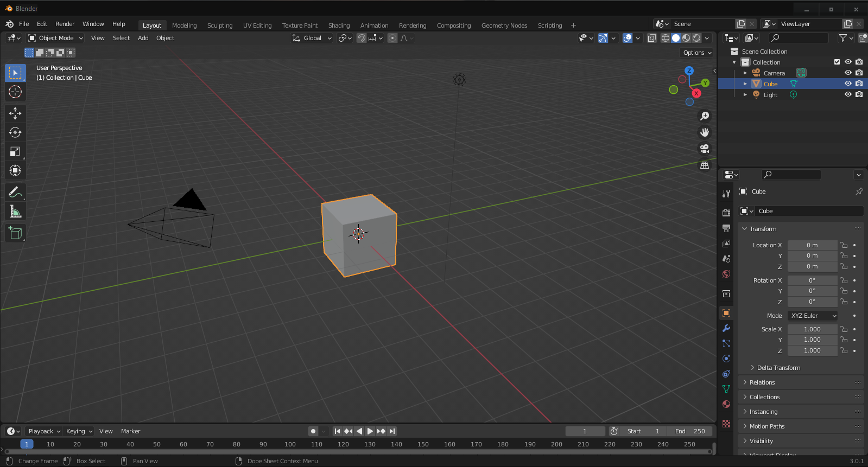Activate the Move tool
Image resolution: width=868 pixels, height=467 pixels.
(x=15, y=113)
